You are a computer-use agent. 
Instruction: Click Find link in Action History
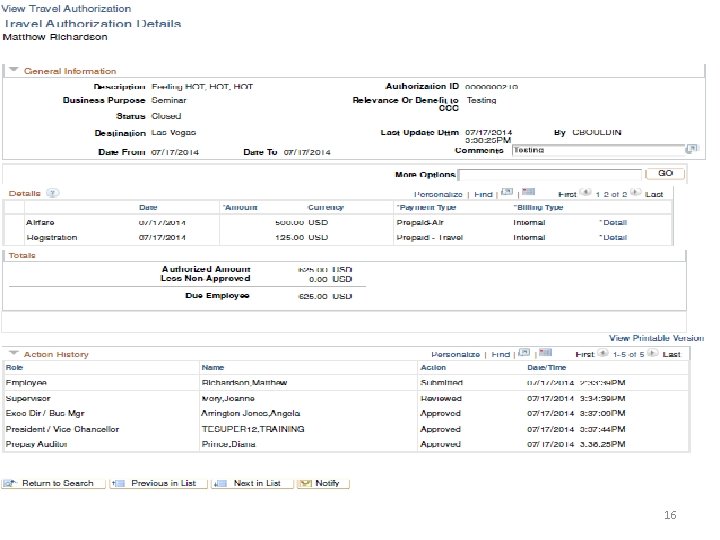[501, 354]
